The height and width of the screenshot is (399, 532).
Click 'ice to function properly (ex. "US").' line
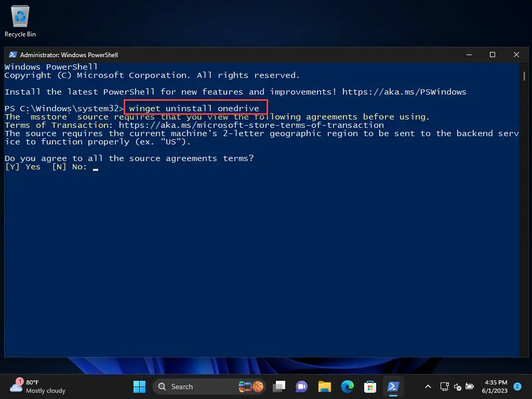[x=98, y=142]
